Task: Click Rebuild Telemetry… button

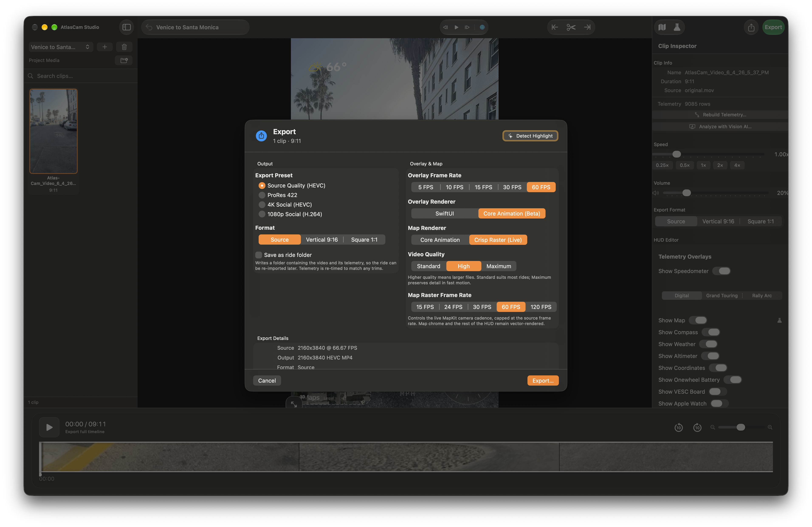Action: coord(720,115)
